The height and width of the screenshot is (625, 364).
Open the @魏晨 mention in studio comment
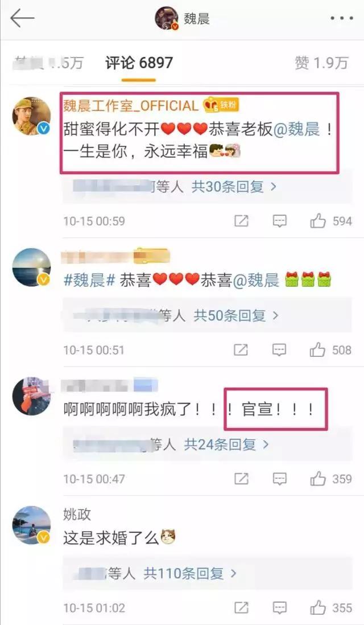coord(296,130)
